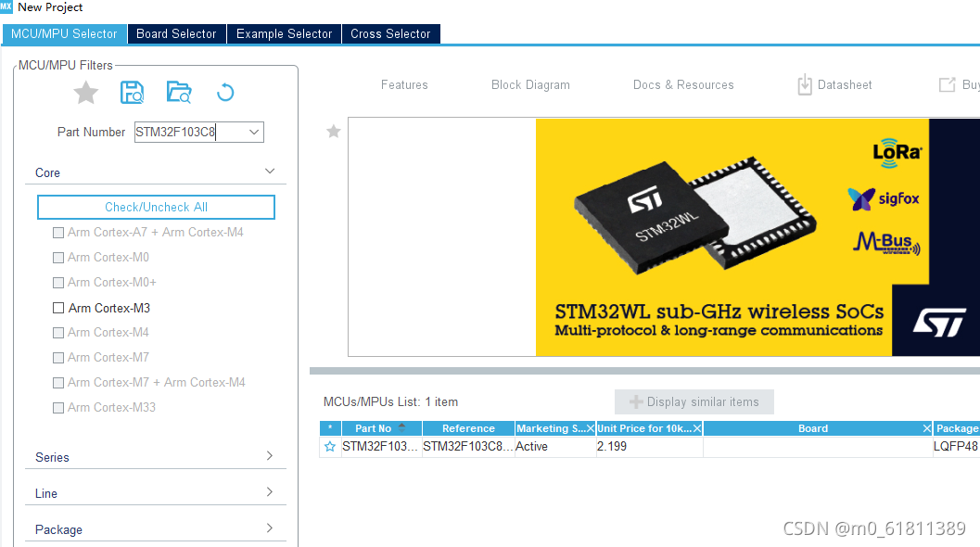Toggle the Arm Cortex-M33 checkbox
Screen dimensions: 980x547
click(58, 408)
